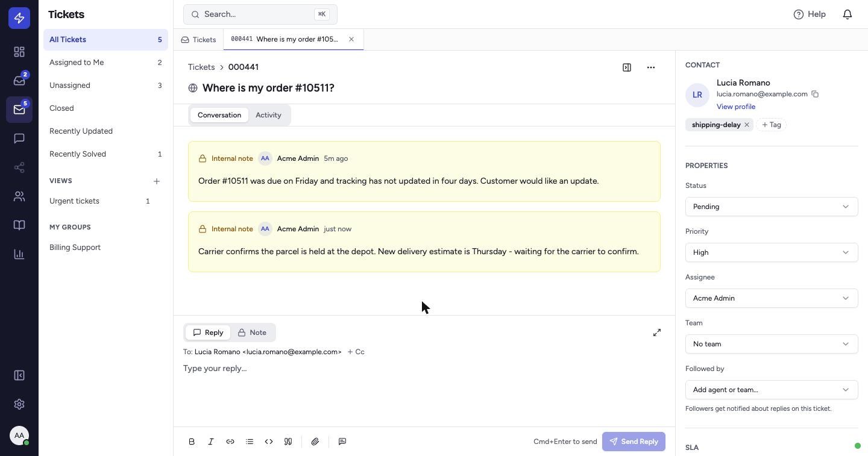This screenshot has width=868, height=456.
Task: Open the reports bar chart icon
Action: pyautogui.click(x=19, y=254)
